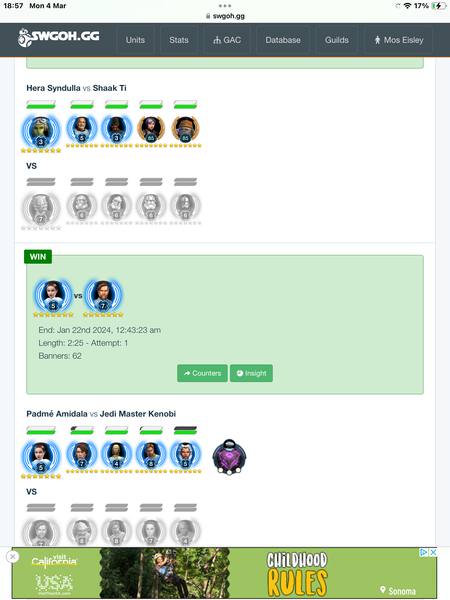
Task: Open the SWGOH.GG home logo
Action: (x=59, y=38)
